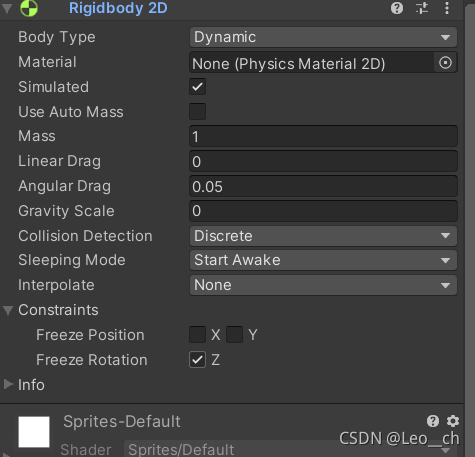475x457 pixels.
Task: Open the Collision Detection dropdown
Action: [x=323, y=236]
